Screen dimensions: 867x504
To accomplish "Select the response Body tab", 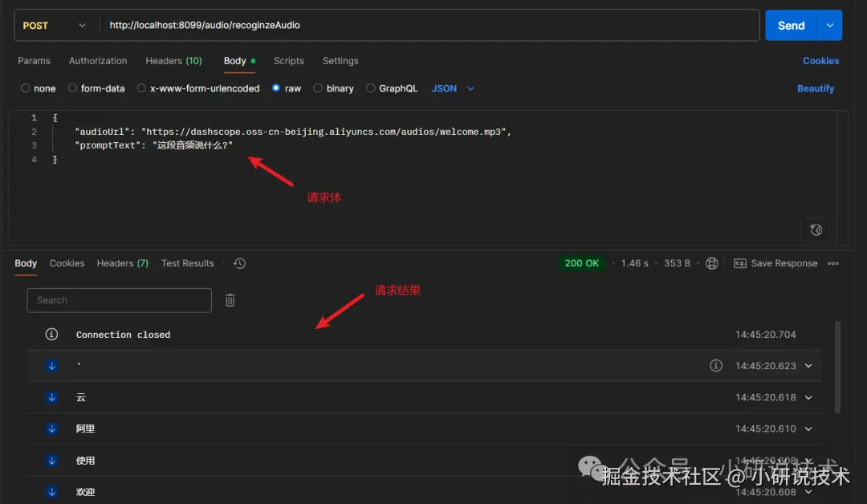I will coord(26,263).
